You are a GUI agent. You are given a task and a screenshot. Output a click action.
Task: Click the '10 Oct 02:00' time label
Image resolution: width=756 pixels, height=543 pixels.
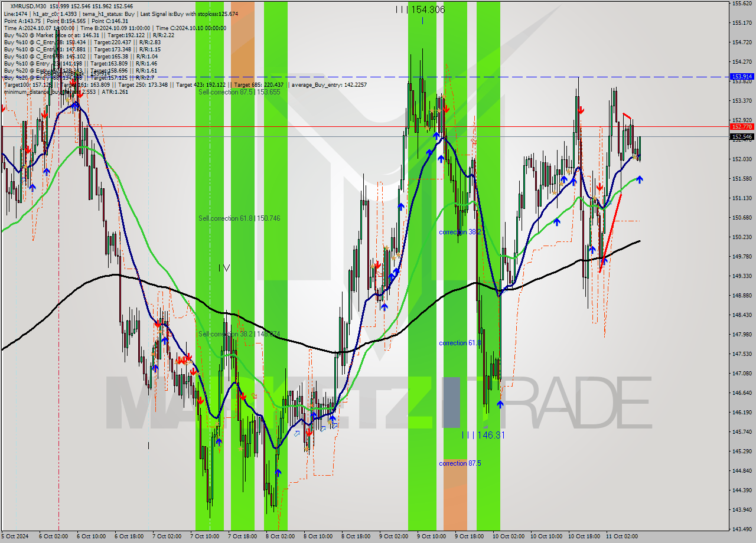[508, 537]
